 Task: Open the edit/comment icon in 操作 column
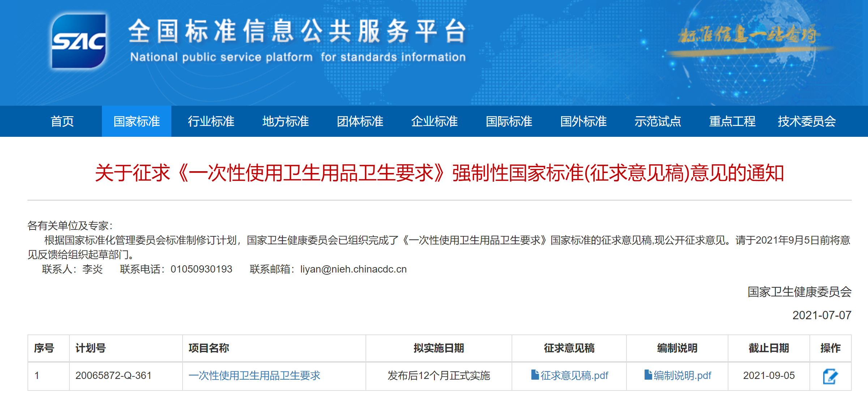[x=830, y=376]
